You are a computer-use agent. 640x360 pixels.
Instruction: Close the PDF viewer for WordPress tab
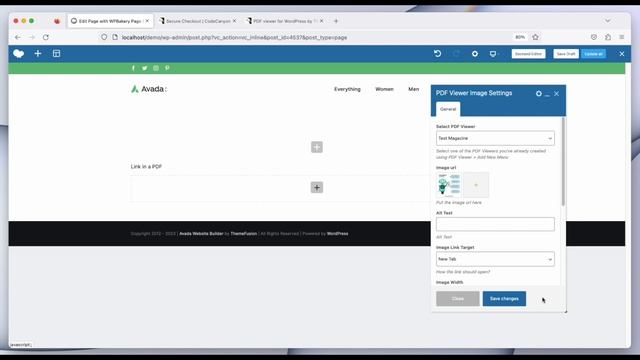321,21
